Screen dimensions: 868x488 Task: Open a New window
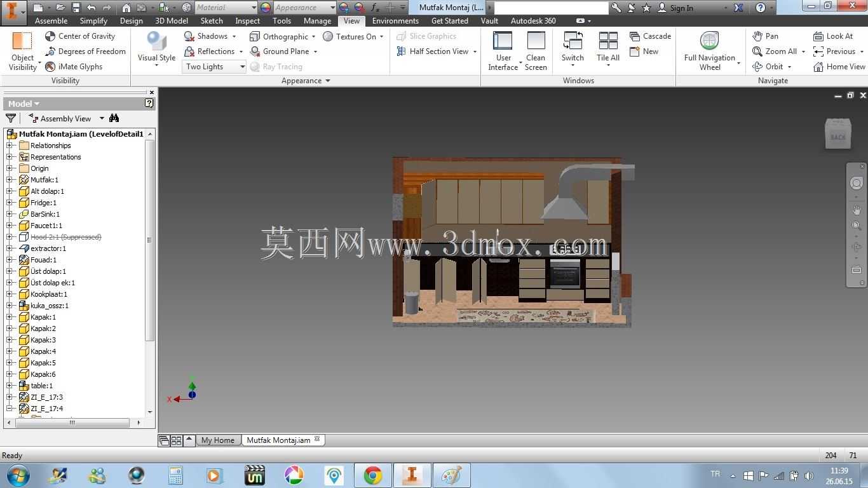tap(644, 51)
